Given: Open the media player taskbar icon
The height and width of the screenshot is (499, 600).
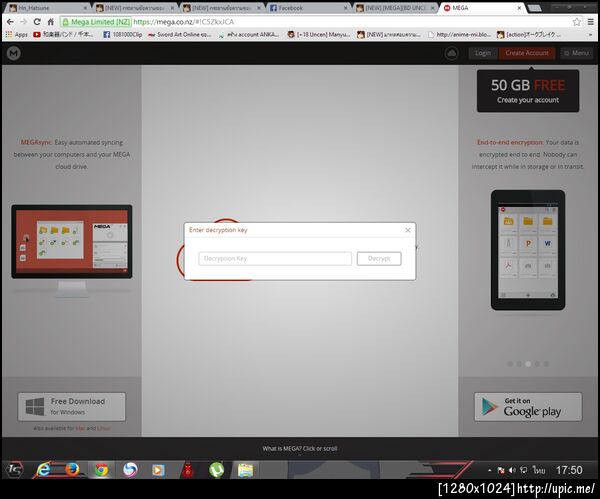Looking at the screenshot, I should [x=158, y=470].
